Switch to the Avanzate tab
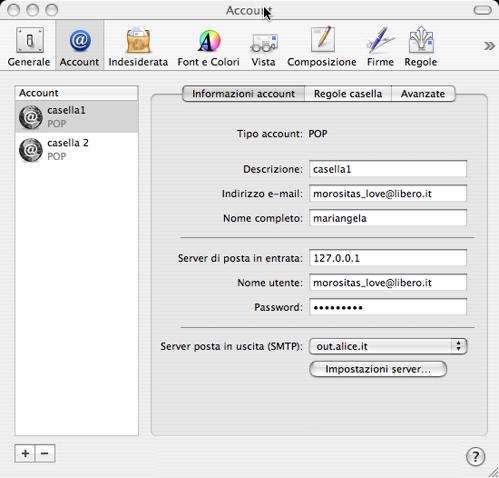The image size is (499, 478). point(423,94)
